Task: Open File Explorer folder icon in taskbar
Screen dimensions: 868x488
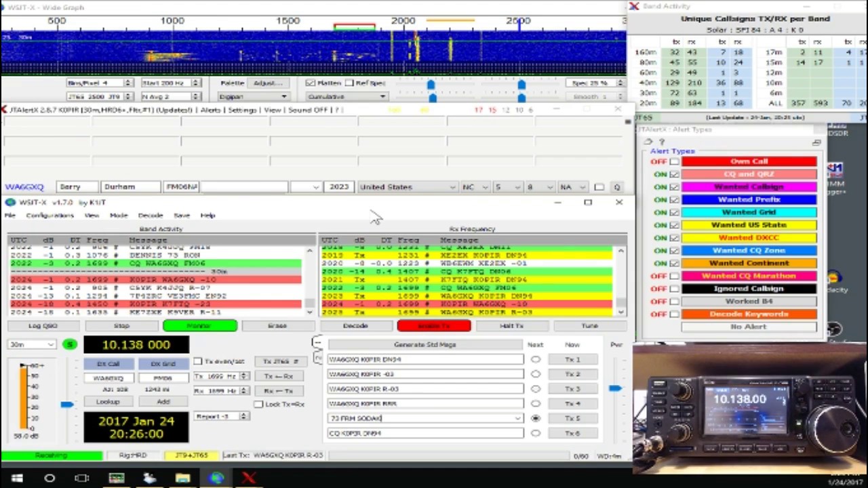Action: click(182, 478)
